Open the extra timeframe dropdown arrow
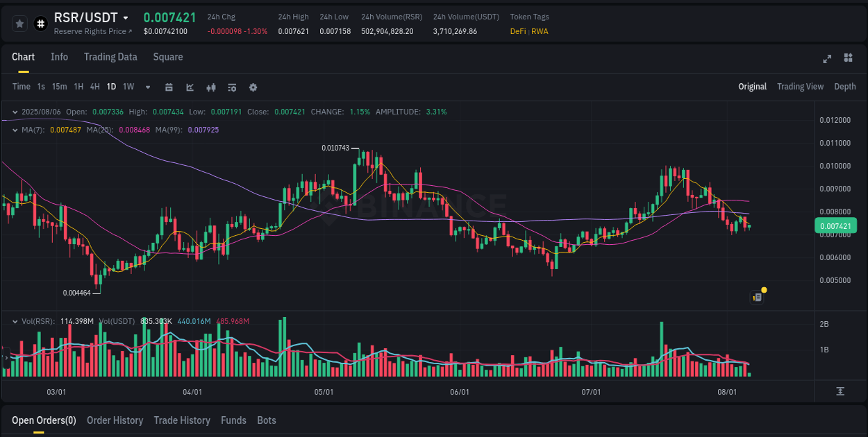The height and width of the screenshot is (437, 868). tap(147, 87)
